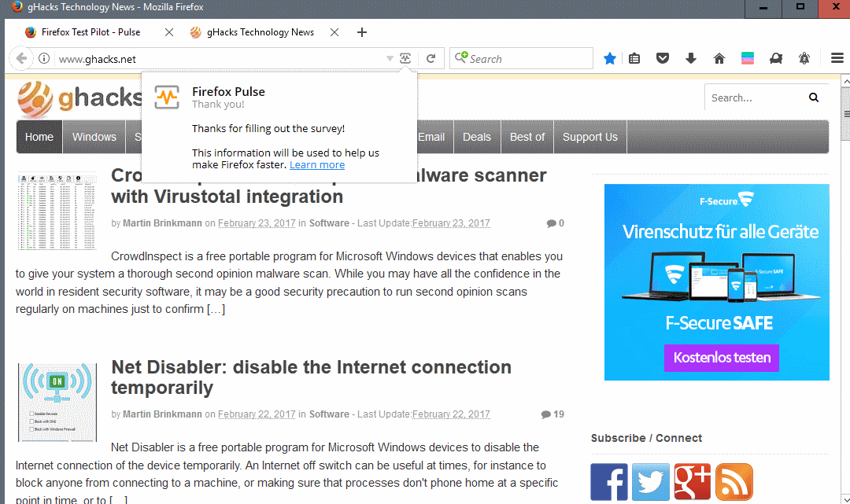Reload the current page
Image resolution: width=850 pixels, height=504 pixels.
pos(431,58)
